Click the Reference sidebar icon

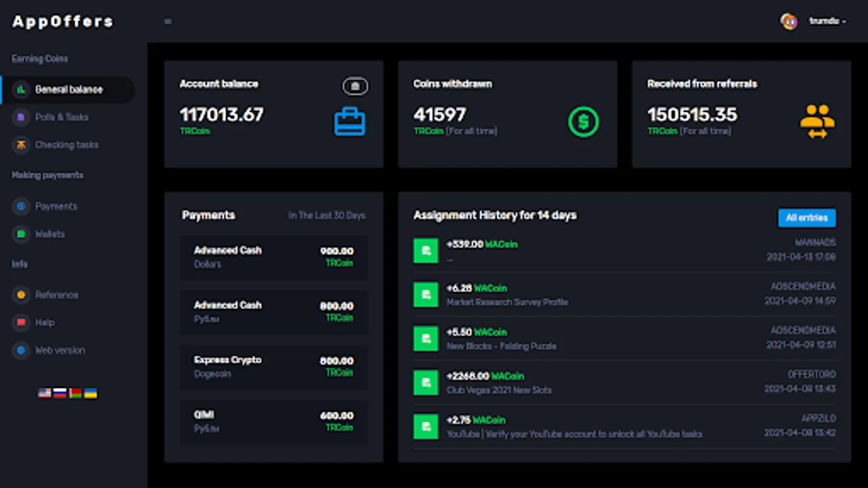[21, 294]
